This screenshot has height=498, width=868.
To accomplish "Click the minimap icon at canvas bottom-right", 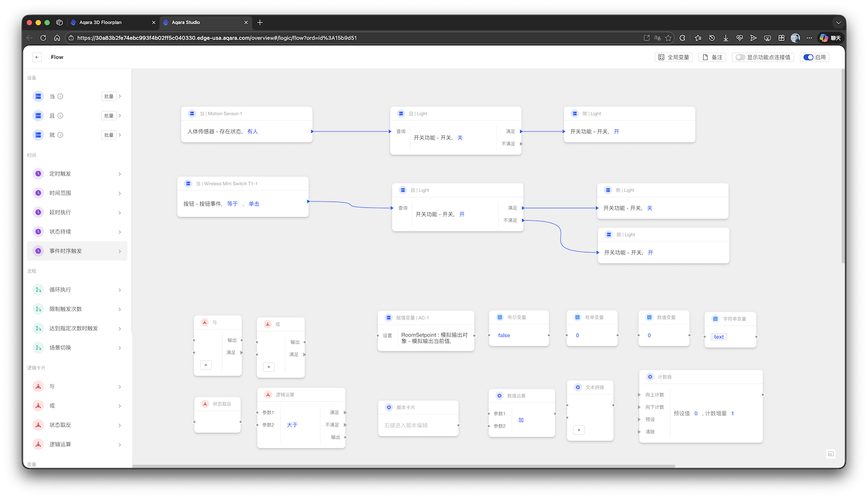I will pos(831,454).
